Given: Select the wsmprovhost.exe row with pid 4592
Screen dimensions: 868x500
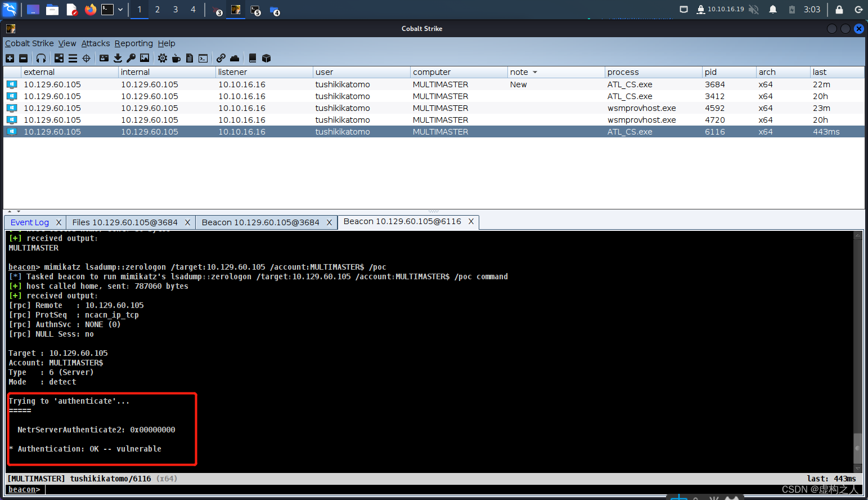Looking at the screenshot, I should tap(434, 108).
